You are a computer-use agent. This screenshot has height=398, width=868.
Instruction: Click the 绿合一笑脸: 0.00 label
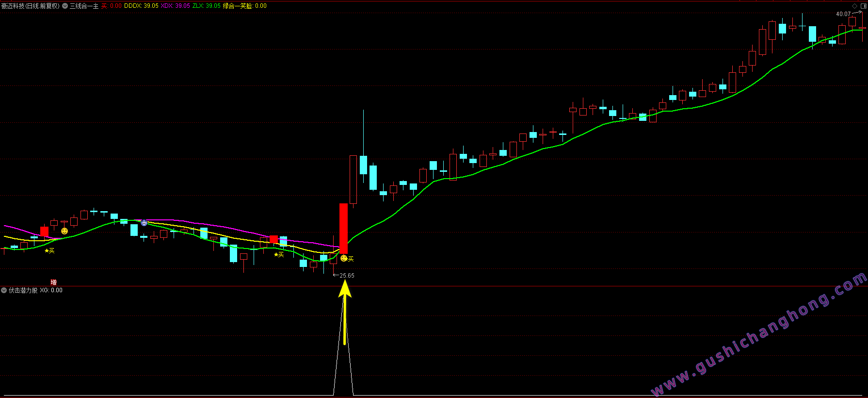[x=245, y=6]
